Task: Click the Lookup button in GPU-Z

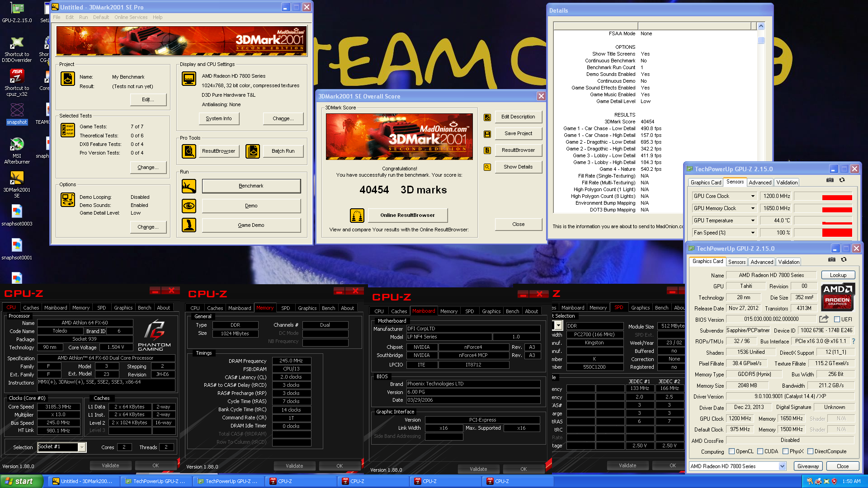Action: (x=838, y=275)
